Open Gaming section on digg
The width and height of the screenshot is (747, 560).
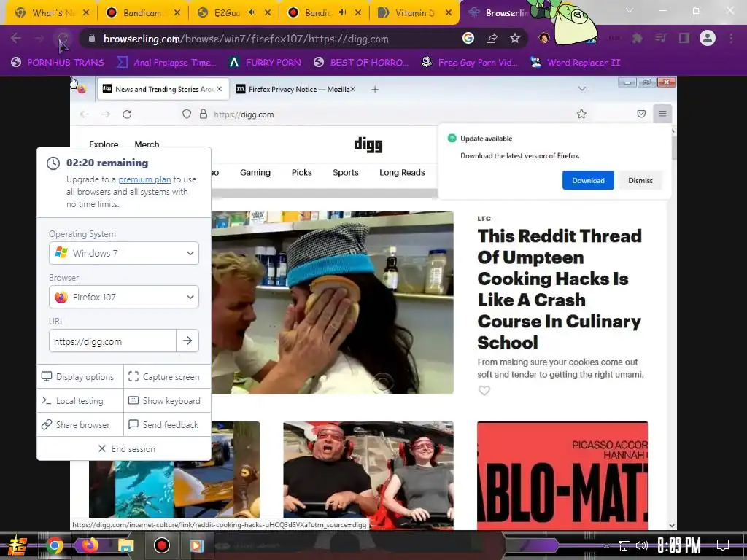click(x=255, y=172)
